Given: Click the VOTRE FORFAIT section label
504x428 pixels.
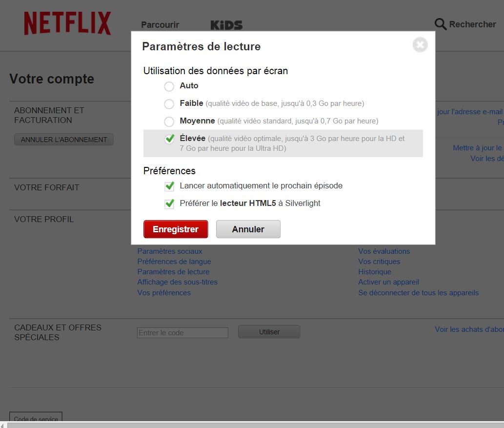Looking at the screenshot, I should coord(47,187).
